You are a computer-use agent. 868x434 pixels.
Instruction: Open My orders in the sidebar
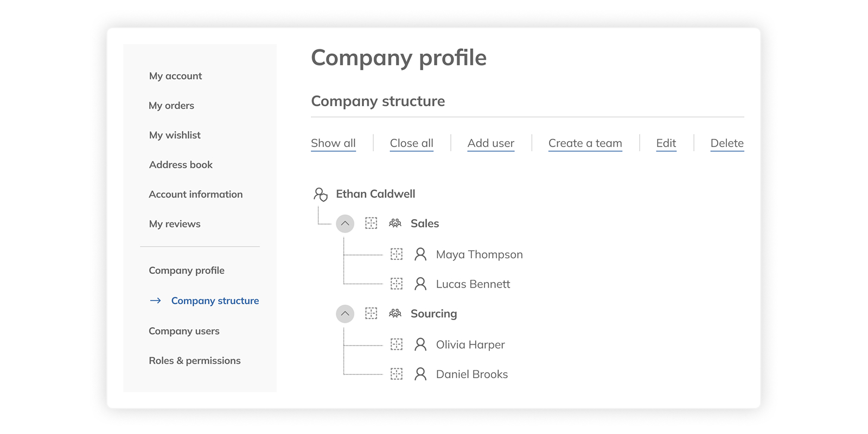[171, 106]
